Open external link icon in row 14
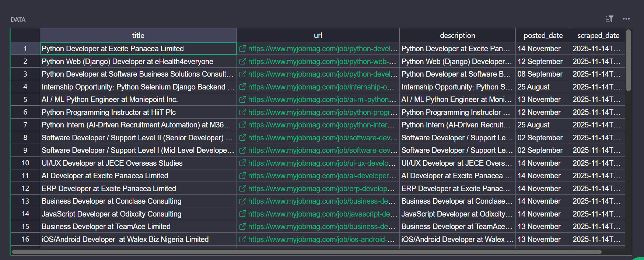This screenshot has height=260, width=644. (242, 214)
